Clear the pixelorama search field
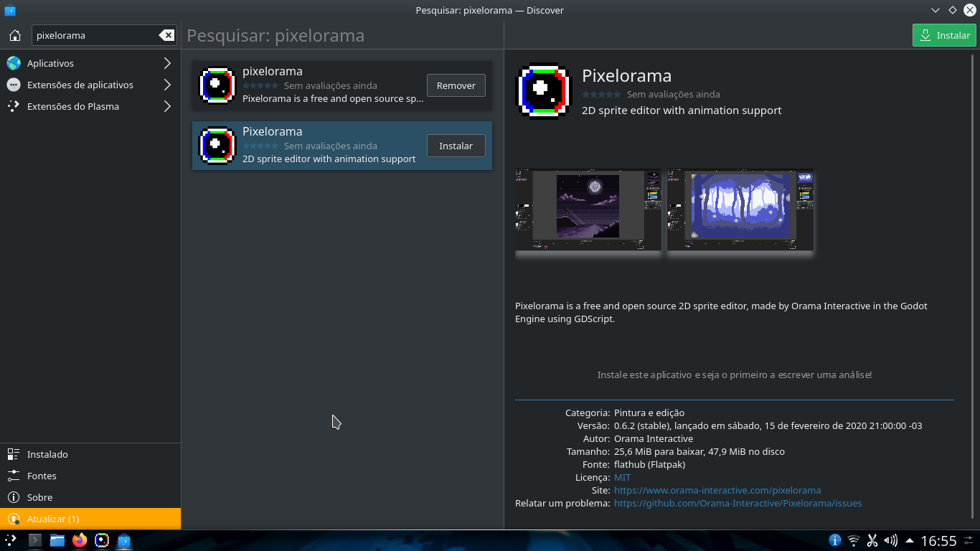Viewport: 980px width, 551px height. [x=166, y=34]
